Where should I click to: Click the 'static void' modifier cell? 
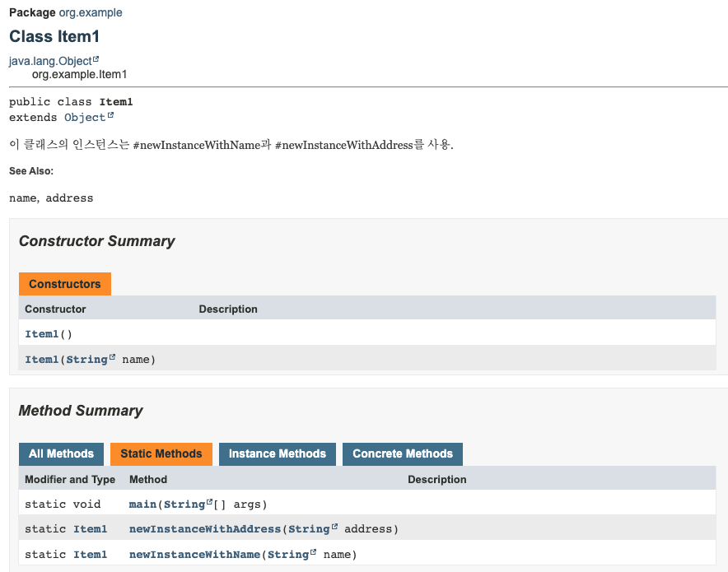63,505
